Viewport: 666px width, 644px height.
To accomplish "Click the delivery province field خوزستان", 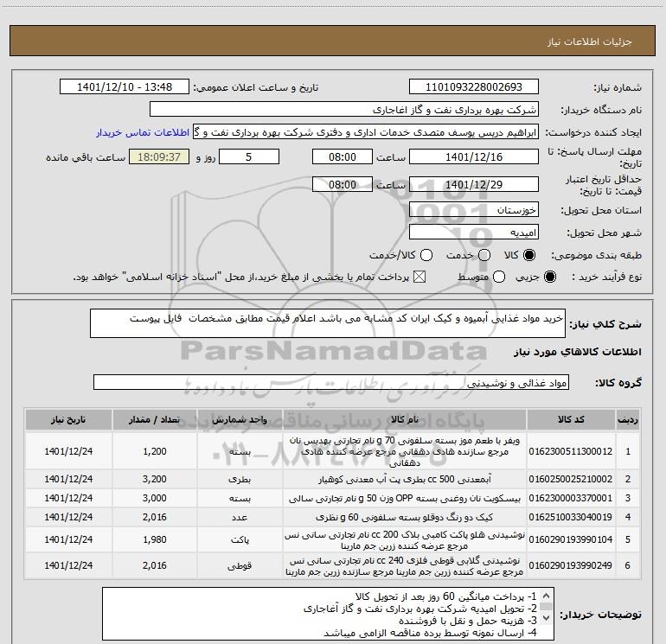I will tap(474, 210).
